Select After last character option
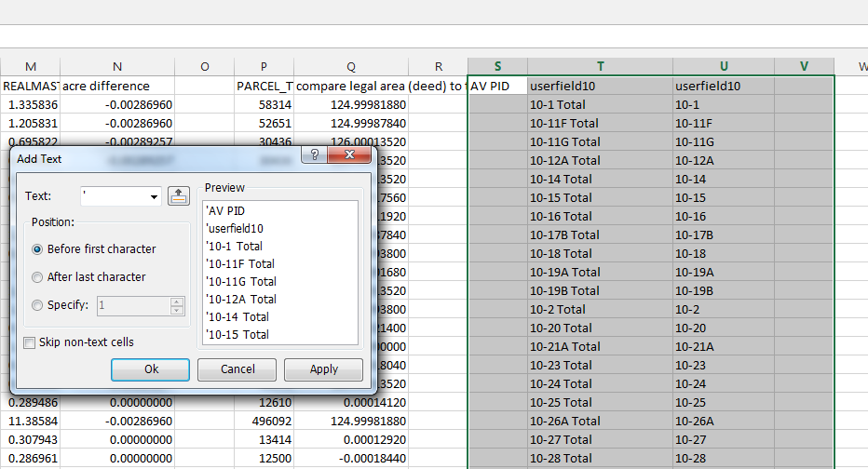 (x=37, y=277)
